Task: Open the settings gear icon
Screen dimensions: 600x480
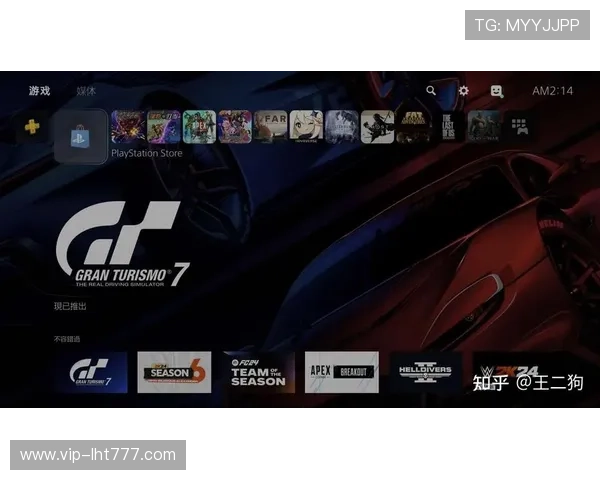Action: pyautogui.click(x=463, y=91)
